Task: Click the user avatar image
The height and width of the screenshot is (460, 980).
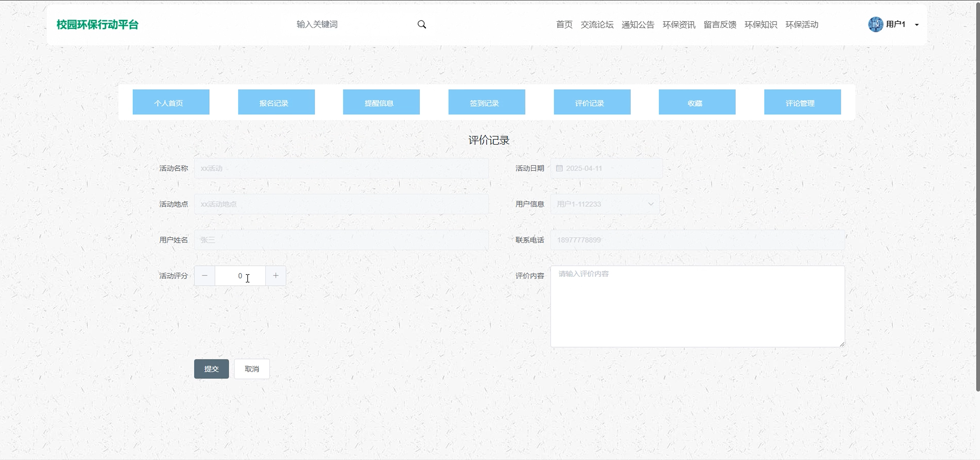Action: coord(875,25)
